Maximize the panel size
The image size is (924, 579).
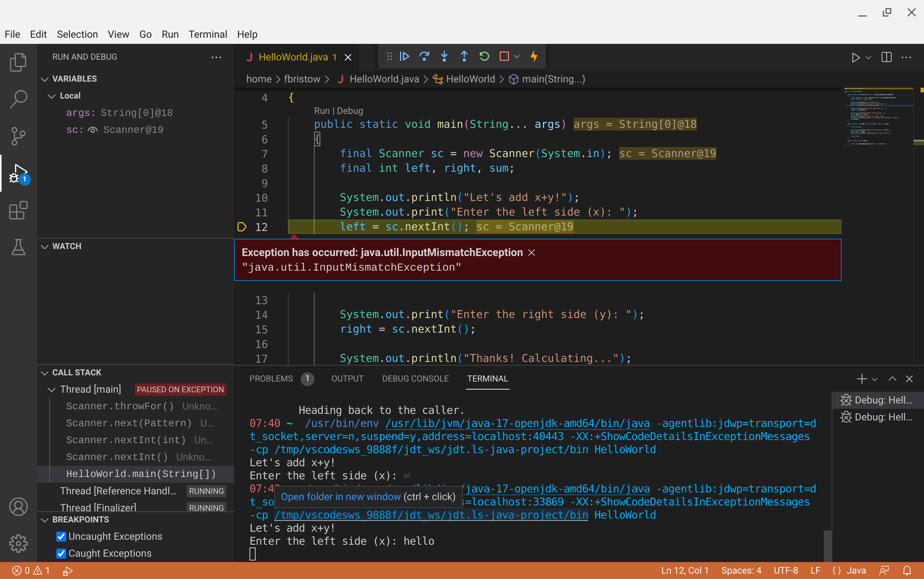[x=892, y=379]
